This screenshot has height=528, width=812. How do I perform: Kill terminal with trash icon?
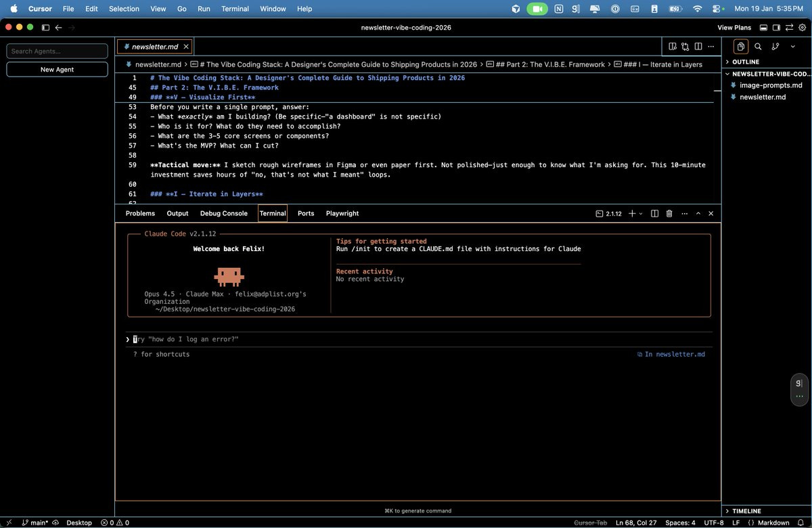(x=669, y=213)
